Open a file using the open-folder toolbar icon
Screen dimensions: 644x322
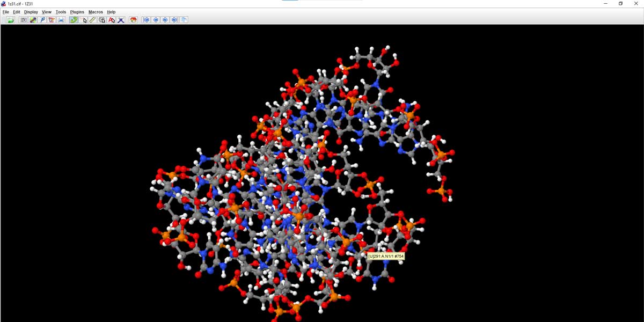(11, 19)
